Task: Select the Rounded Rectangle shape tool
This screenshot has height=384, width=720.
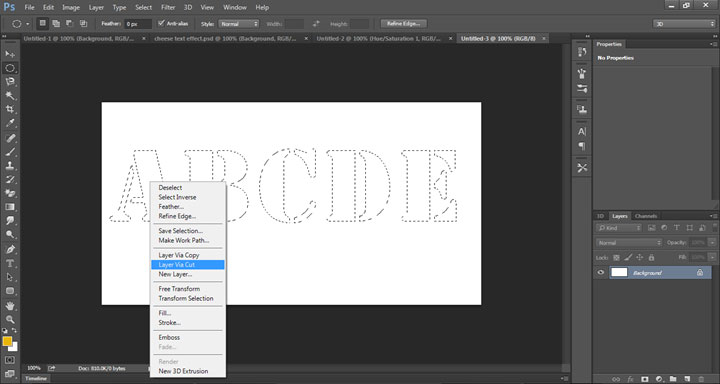Action: [x=10, y=291]
